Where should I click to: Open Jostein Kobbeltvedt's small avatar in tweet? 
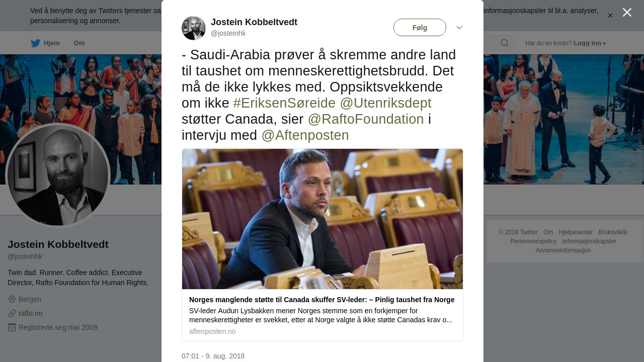194,28
